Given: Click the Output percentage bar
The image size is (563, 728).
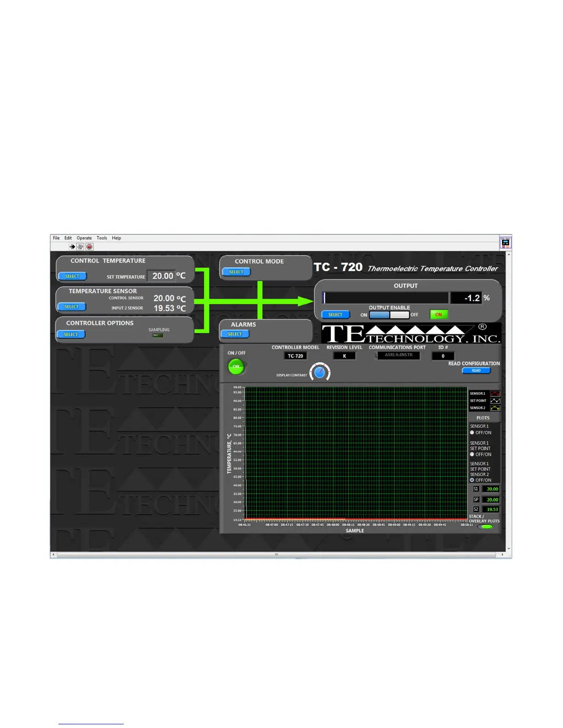Looking at the screenshot, I should point(385,298).
